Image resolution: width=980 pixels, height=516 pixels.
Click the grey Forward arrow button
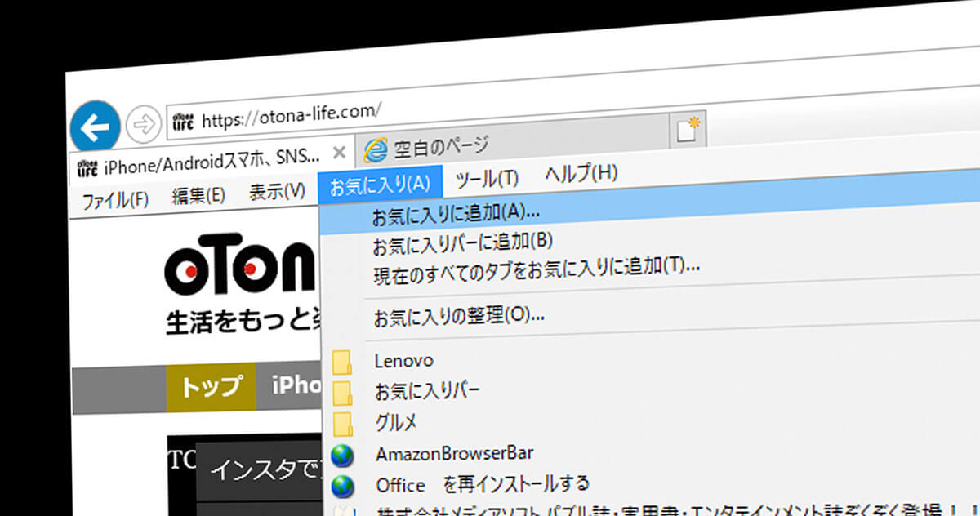coord(144,125)
